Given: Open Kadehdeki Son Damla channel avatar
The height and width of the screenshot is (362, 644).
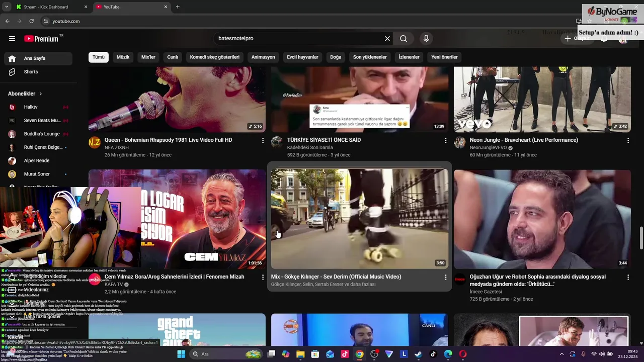Looking at the screenshot, I should coord(277,142).
